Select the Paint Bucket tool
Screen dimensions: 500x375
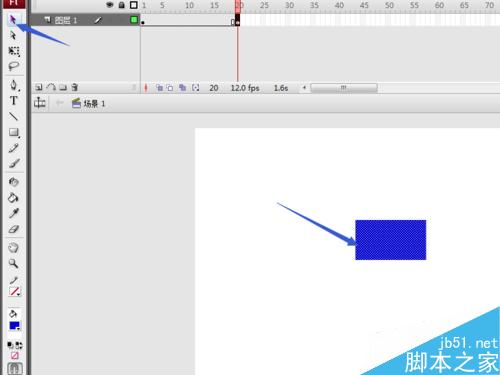click(13, 198)
